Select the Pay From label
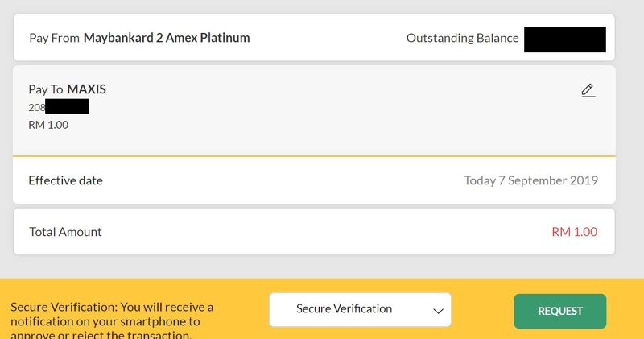Viewport: 644px width, 339px height. (x=53, y=38)
